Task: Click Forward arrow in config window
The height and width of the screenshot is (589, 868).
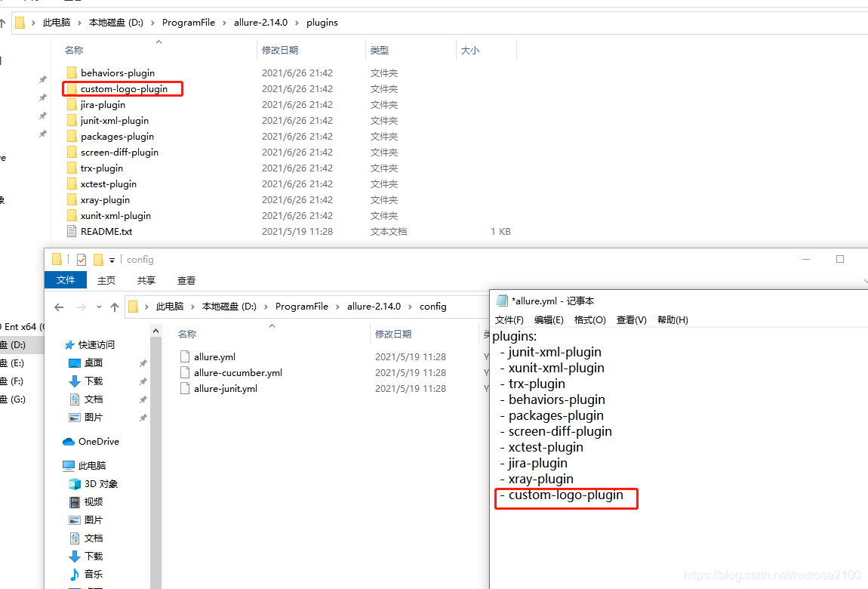Action: pyautogui.click(x=81, y=307)
